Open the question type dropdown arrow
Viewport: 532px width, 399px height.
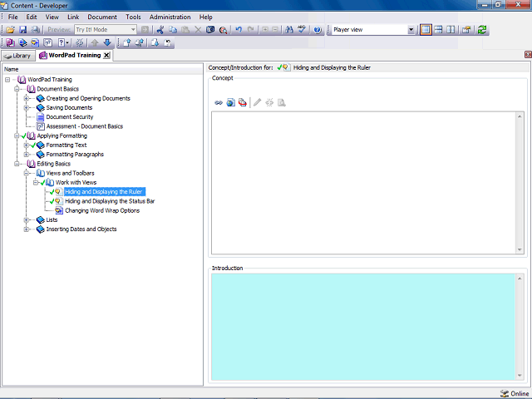(x=67, y=42)
